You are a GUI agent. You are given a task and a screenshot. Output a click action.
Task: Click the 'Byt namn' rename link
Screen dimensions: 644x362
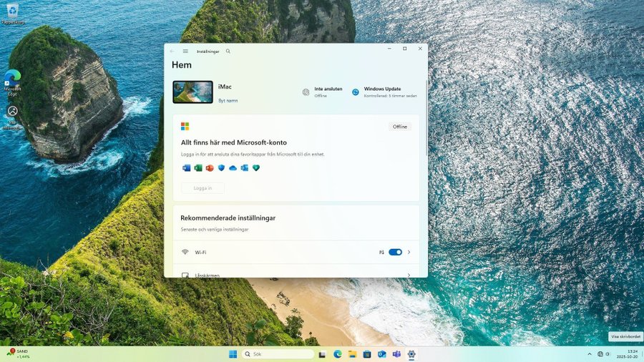click(228, 101)
